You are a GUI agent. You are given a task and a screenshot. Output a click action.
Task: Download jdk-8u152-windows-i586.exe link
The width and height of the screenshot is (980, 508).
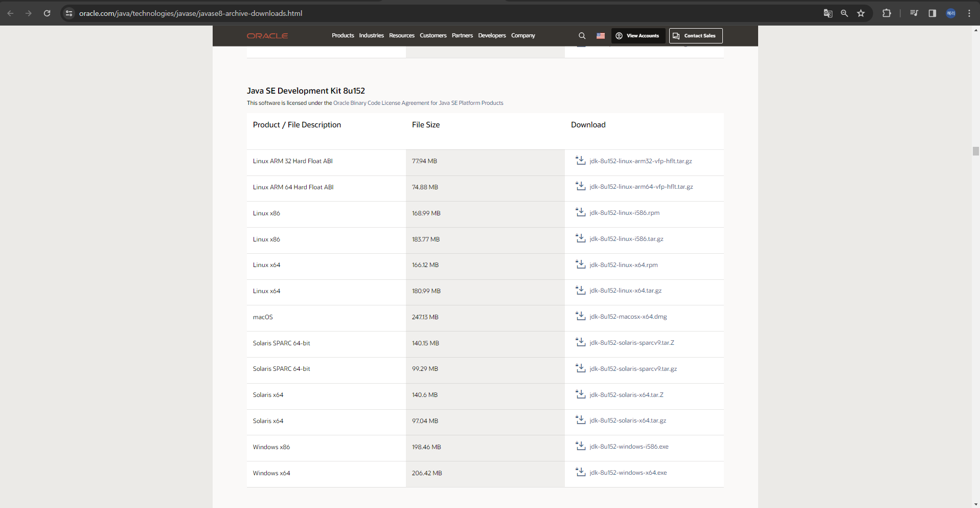pyautogui.click(x=629, y=447)
